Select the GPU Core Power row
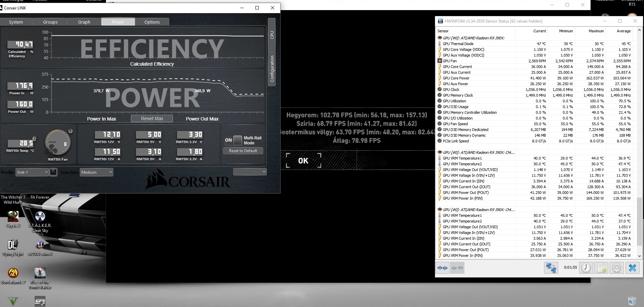This screenshot has height=307, width=644. pyautogui.click(x=535, y=78)
